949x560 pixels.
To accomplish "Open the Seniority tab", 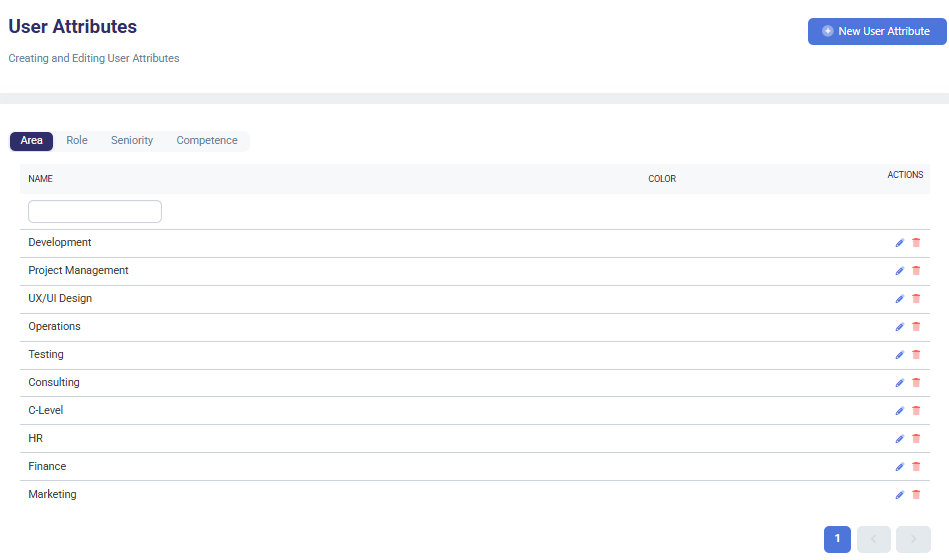I will pyautogui.click(x=132, y=141).
